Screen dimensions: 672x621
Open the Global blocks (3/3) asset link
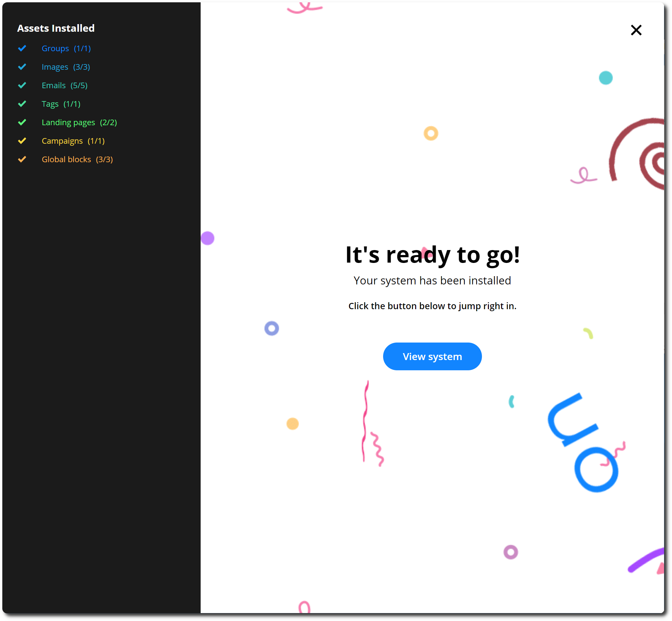[x=77, y=159]
